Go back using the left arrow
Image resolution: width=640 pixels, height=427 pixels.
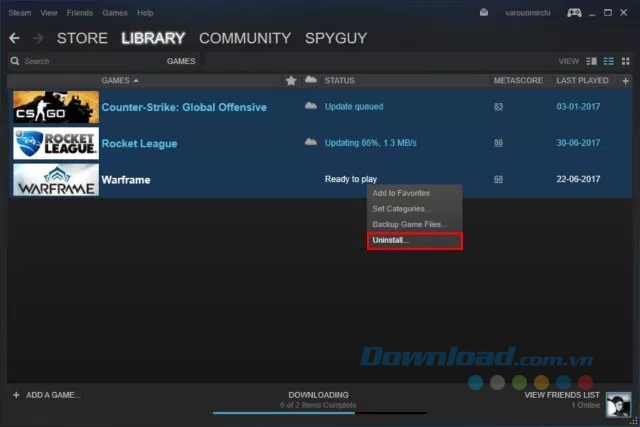coord(14,39)
